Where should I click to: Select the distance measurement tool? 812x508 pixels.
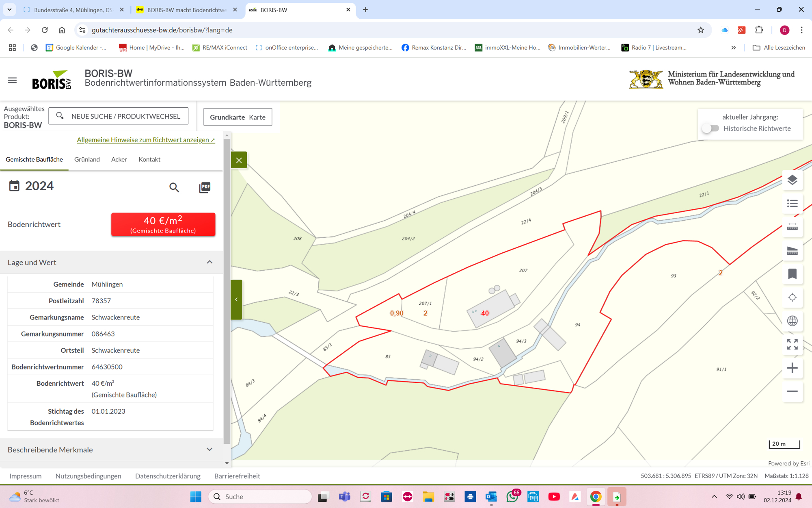pyautogui.click(x=792, y=227)
